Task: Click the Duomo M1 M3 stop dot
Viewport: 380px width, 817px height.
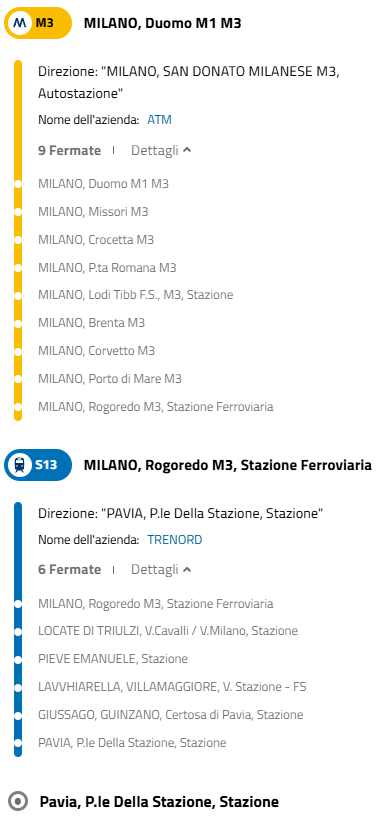Action: point(18,184)
